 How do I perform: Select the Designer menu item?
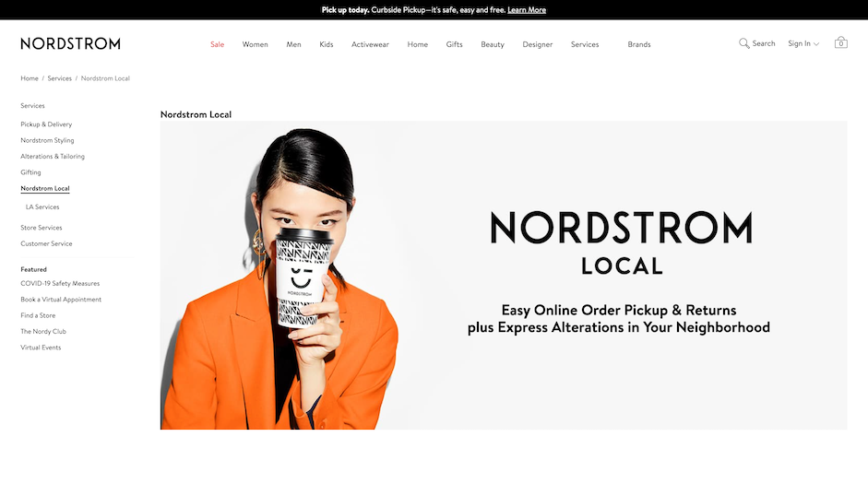538,44
